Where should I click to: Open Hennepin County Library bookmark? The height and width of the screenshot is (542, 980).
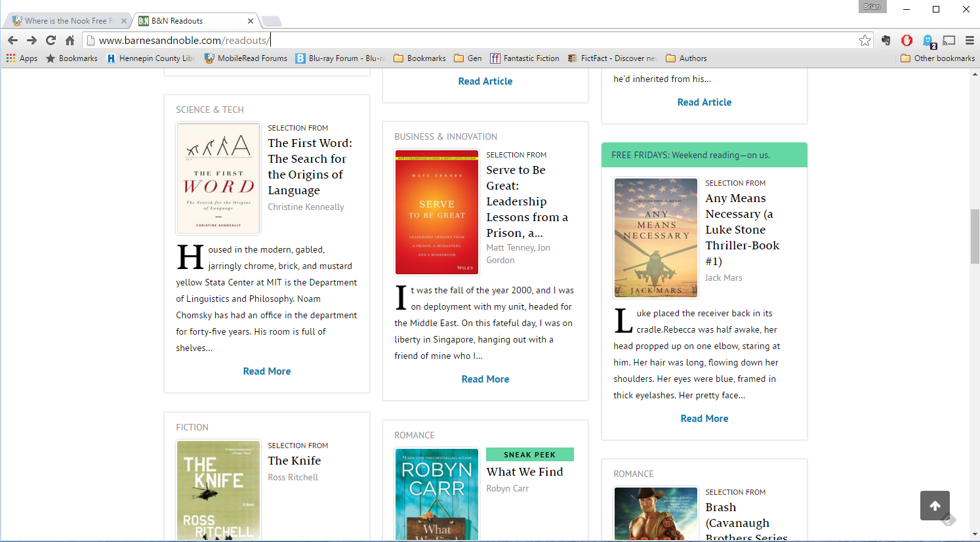tap(151, 58)
